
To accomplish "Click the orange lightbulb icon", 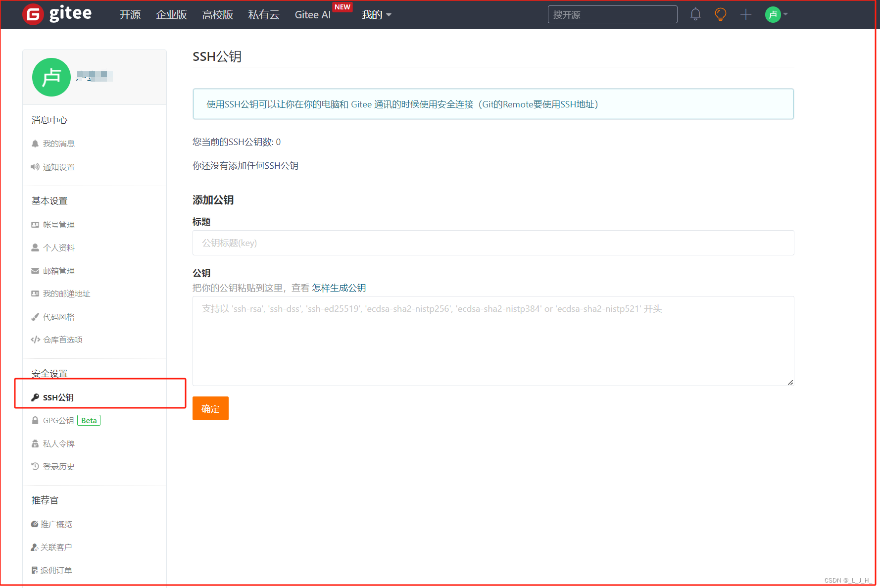I will 721,14.
